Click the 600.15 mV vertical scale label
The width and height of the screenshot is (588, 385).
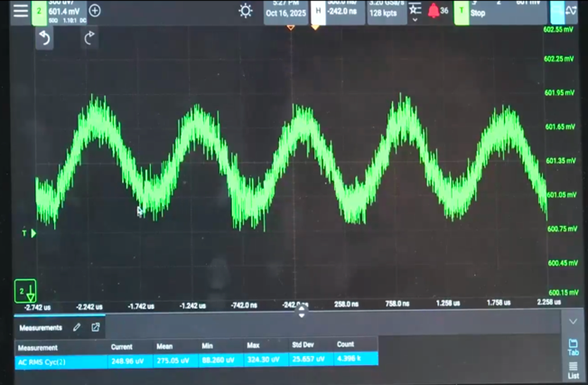[x=564, y=293]
